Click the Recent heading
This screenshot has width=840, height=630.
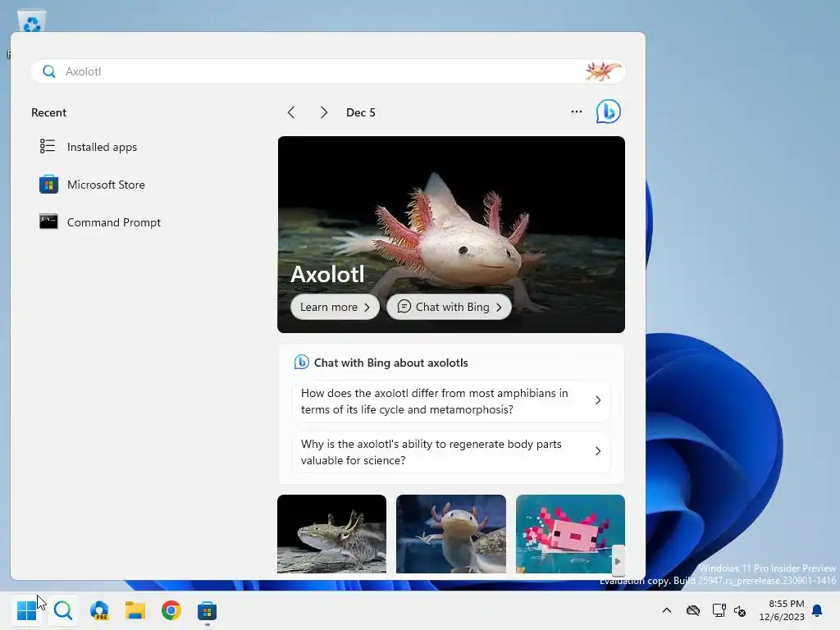pyautogui.click(x=48, y=112)
